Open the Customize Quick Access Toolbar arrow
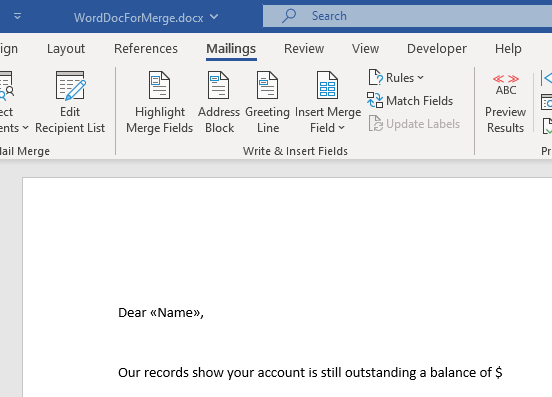552x397 pixels. point(17,16)
